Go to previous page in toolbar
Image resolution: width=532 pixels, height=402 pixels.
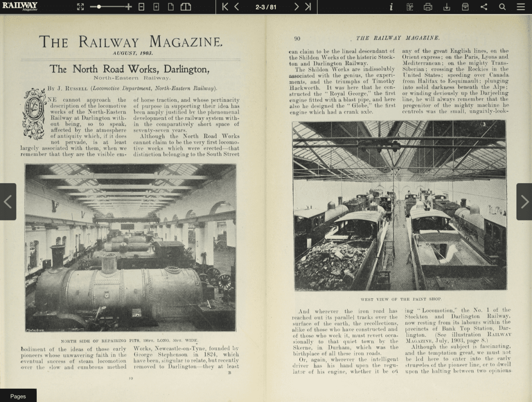[x=237, y=7]
